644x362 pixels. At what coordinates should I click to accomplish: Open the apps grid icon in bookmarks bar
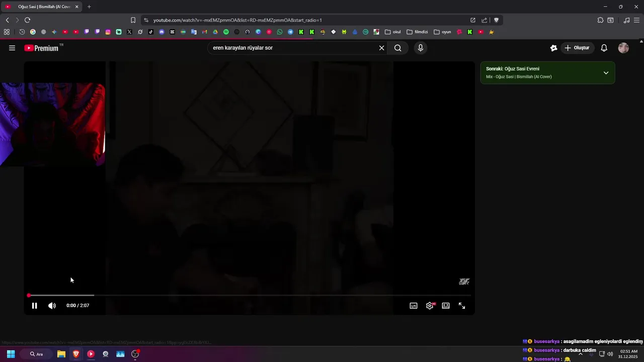coord(7,32)
